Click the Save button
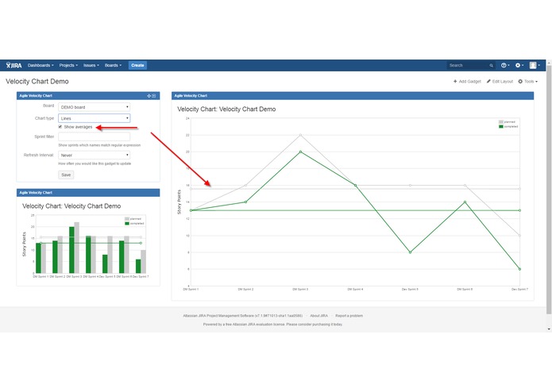Screen dimensions: 552x392 [66, 175]
